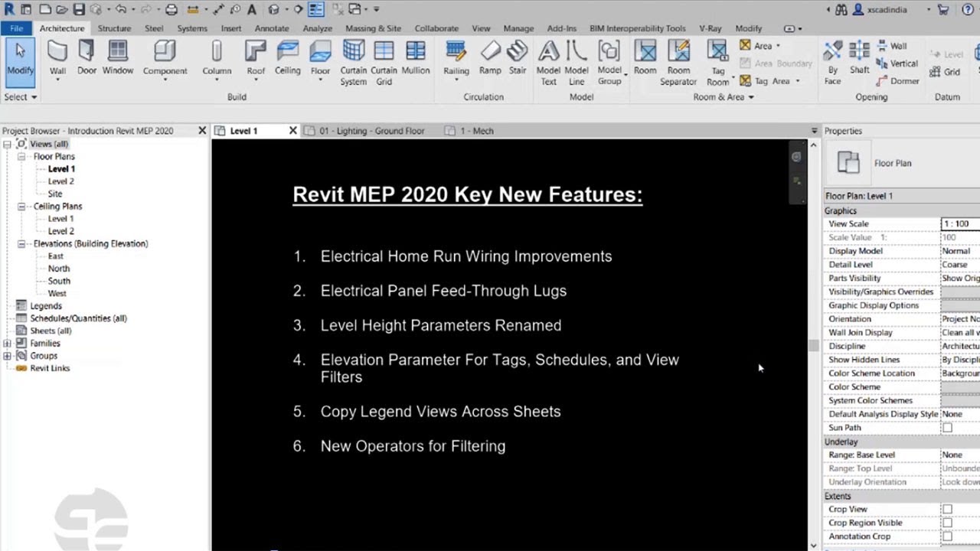Select the Model Group tool
The width and height of the screenshot is (980, 551).
pyautogui.click(x=609, y=63)
